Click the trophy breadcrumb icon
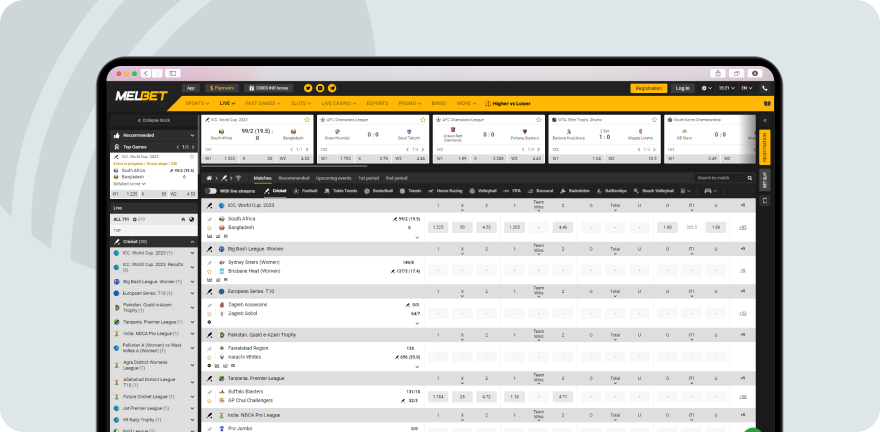Viewport: 880px width, 432px height. (238, 178)
